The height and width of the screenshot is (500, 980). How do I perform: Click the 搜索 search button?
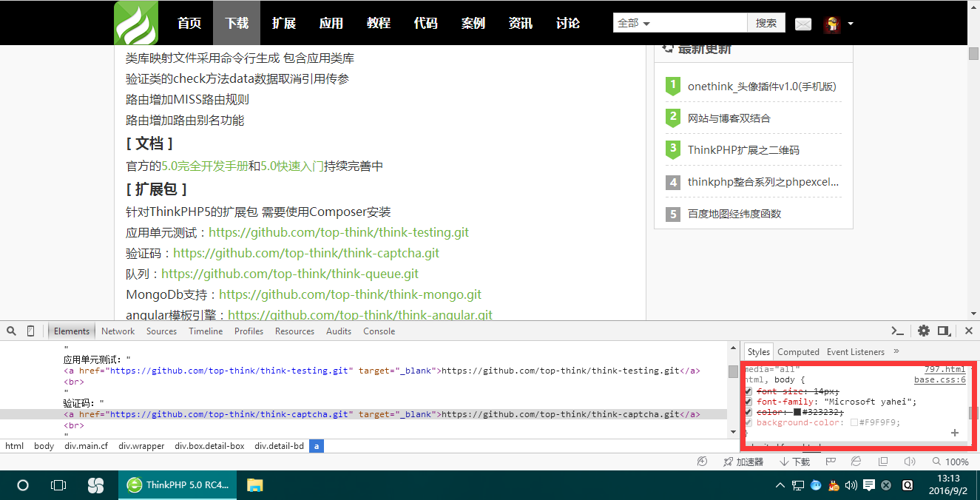766,23
